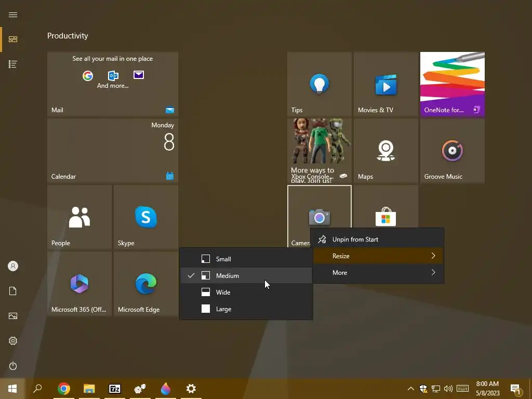The image size is (532, 399).
Task: Open Documents from the Start sidebar
Action: click(13, 291)
